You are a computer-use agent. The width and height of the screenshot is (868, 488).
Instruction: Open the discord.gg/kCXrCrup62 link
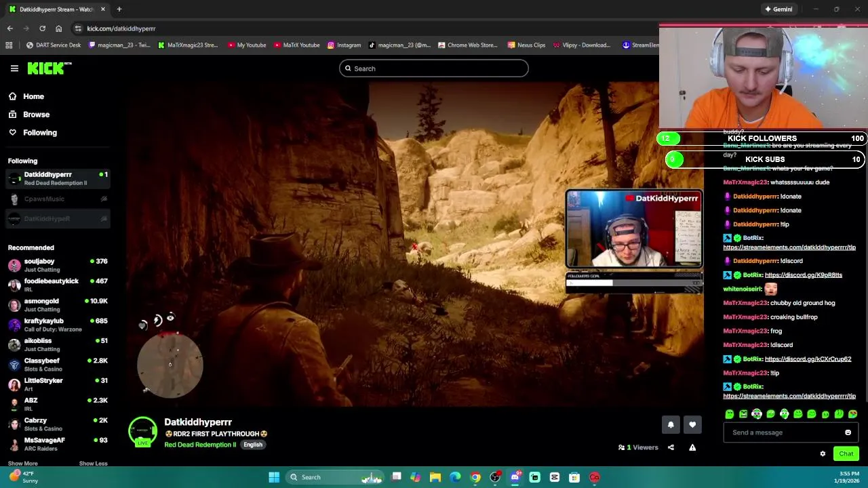(x=808, y=359)
